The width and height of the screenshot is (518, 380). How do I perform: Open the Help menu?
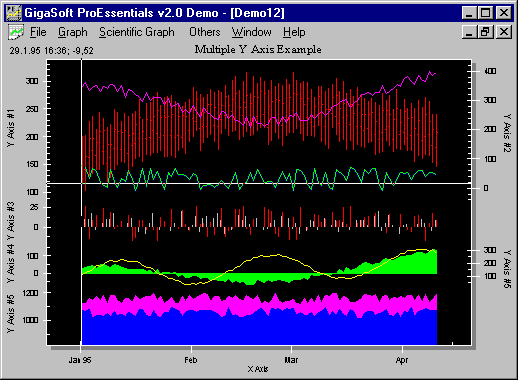(x=294, y=32)
